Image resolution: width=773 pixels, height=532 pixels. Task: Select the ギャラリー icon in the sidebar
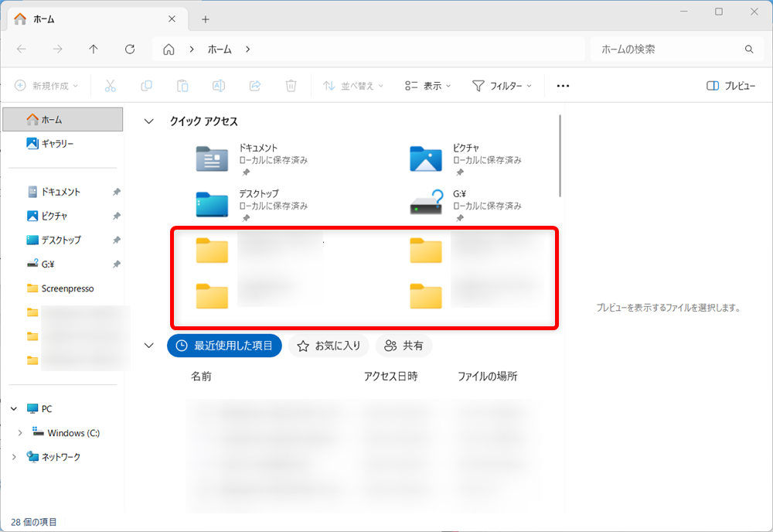pos(32,143)
